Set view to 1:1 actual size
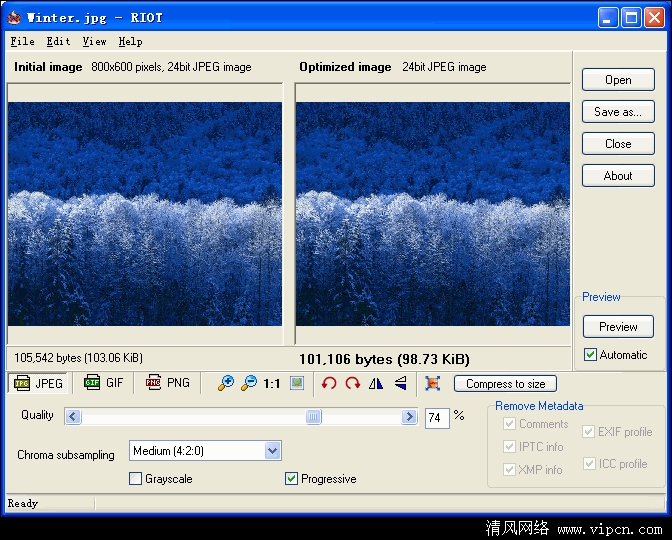The width and height of the screenshot is (672, 540). [x=272, y=383]
